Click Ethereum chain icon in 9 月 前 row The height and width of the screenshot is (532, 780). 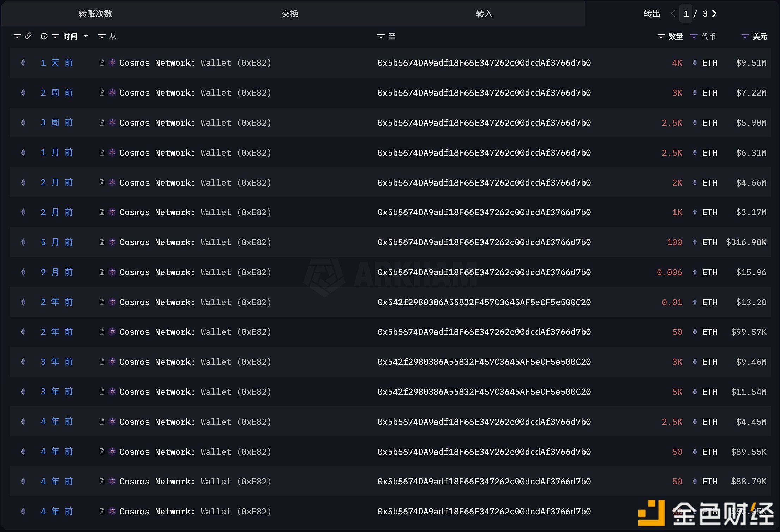(x=23, y=272)
